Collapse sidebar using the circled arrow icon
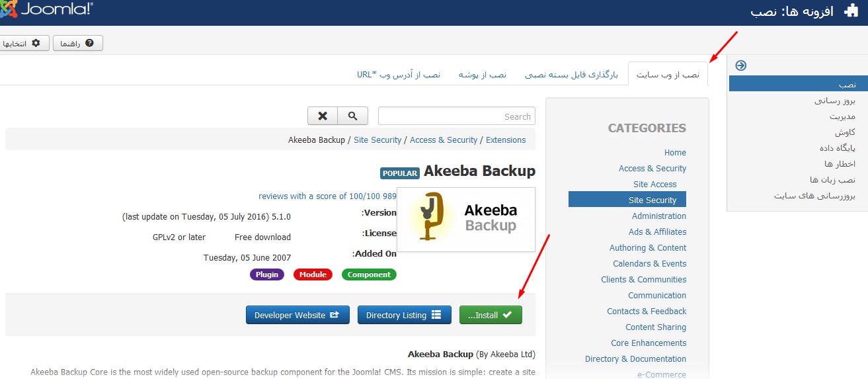Image resolution: width=868 pixels, height=379 pixels. tap(740, 65)
